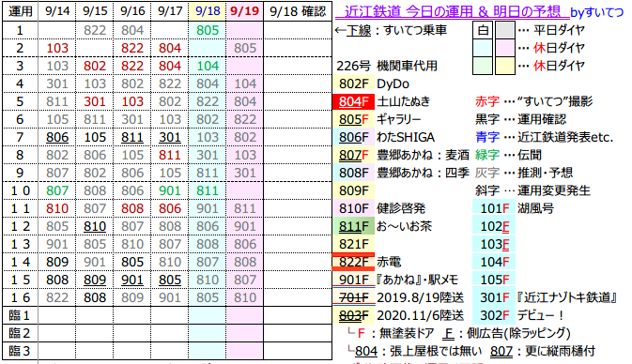This screenshot has width=632, height=364.
Task: Select the 運用 column header cell
Action: tap(21, 11)
